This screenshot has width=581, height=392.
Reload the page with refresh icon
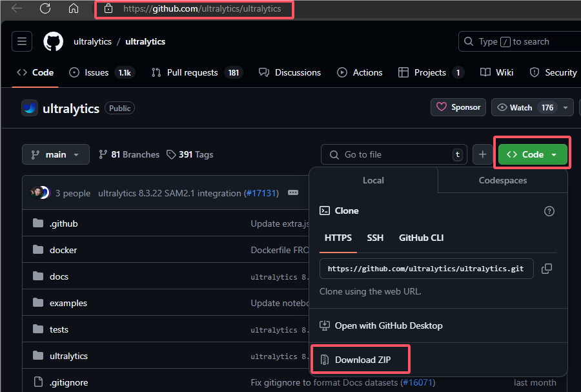(x=45, y=8)
